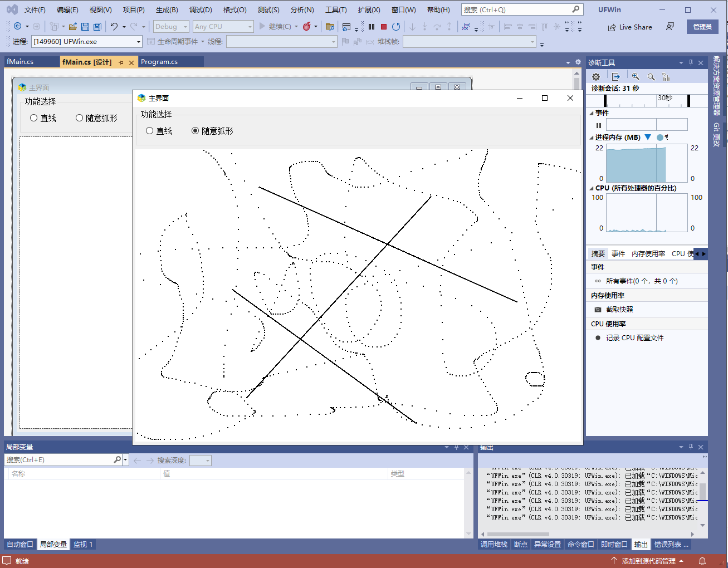The height and width of the screenshot is (568, 728).
Task: Open the 事件 tab in diagnostics summary
Action: (x=618, y=254)
